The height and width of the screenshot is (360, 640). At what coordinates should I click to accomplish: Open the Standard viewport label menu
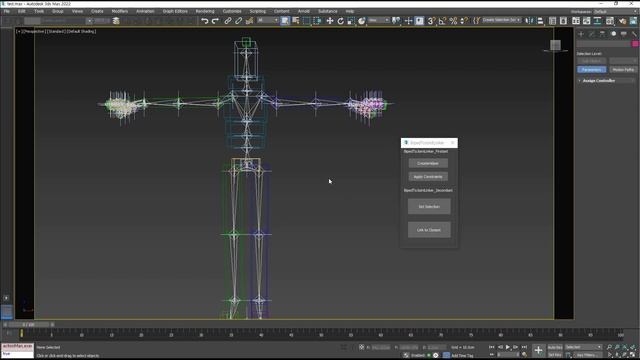tap(57, 31)
